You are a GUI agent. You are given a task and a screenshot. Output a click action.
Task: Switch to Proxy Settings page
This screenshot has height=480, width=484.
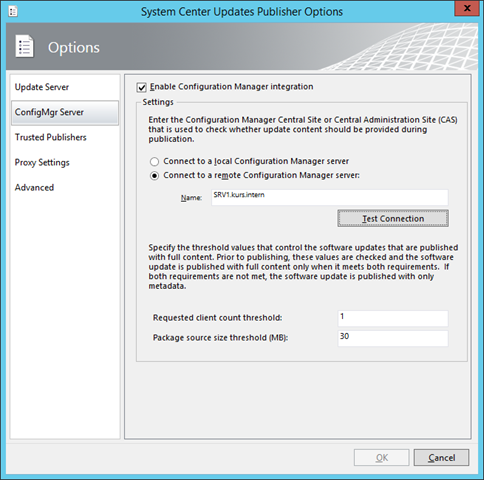[65, 163]
